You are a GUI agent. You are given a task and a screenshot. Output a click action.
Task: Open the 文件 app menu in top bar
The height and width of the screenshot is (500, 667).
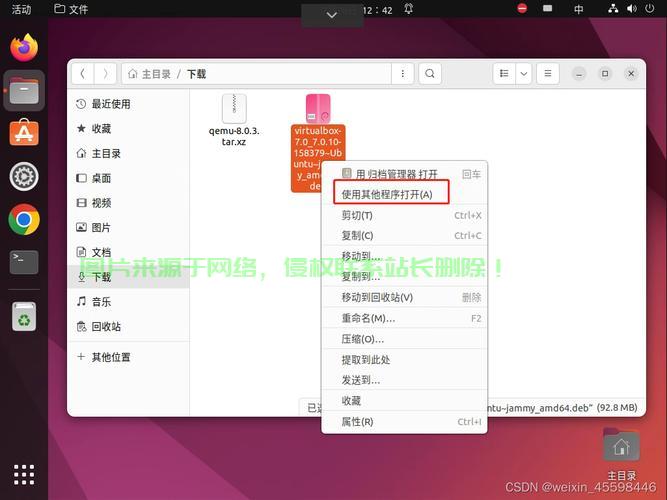click(x=71, y=9)
